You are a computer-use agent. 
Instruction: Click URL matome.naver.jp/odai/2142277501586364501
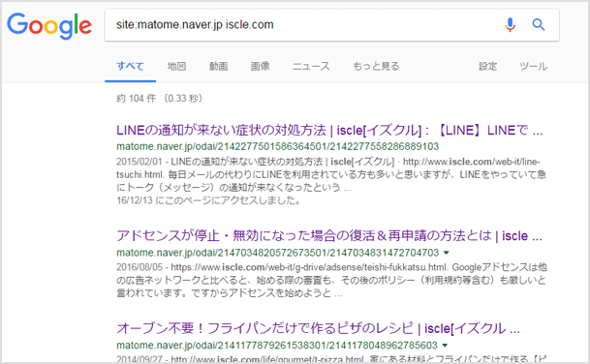coord(278,146)
